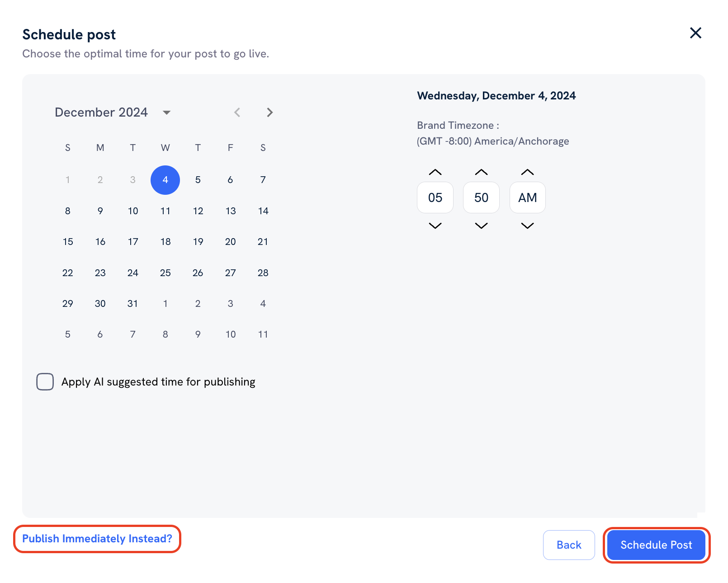
Task: Click Publish Immediately Instead link
Action: coord(97,539)
